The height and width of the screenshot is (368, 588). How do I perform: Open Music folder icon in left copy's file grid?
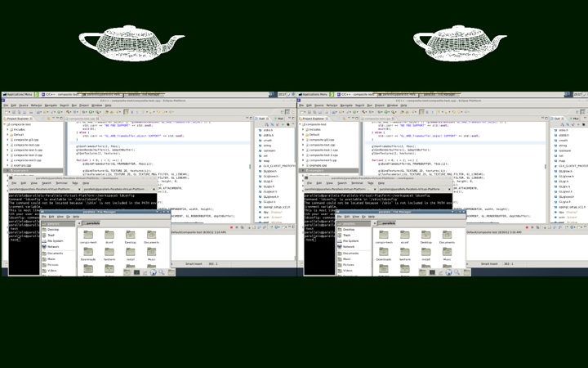(152, 252)
